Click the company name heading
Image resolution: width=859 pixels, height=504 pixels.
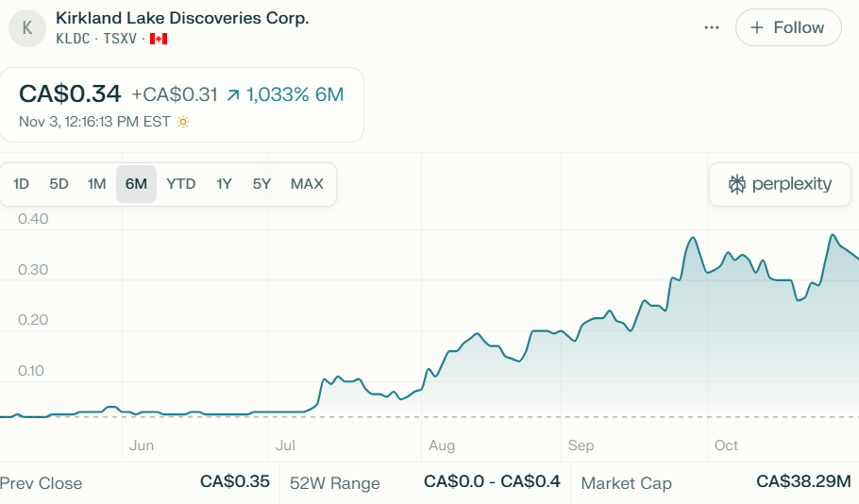click(x=182, y=18)
